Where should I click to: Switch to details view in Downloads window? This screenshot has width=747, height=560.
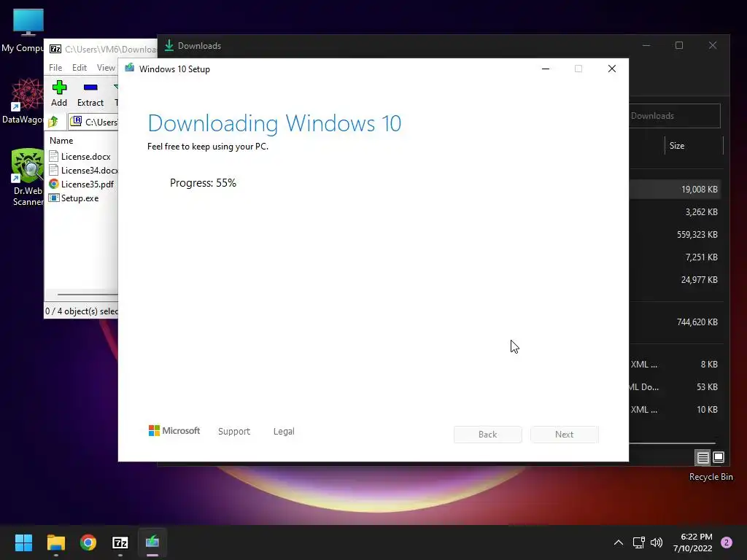703,458
